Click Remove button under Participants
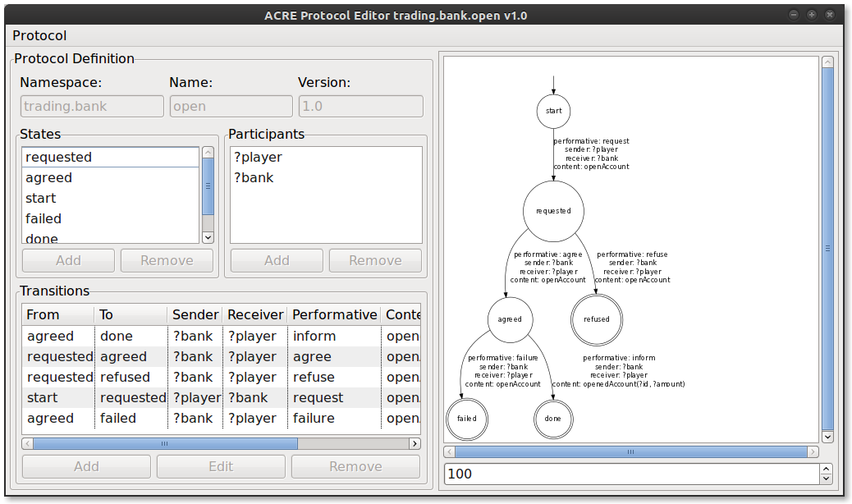This screenshot has width=852, height=504. (375, 261)
